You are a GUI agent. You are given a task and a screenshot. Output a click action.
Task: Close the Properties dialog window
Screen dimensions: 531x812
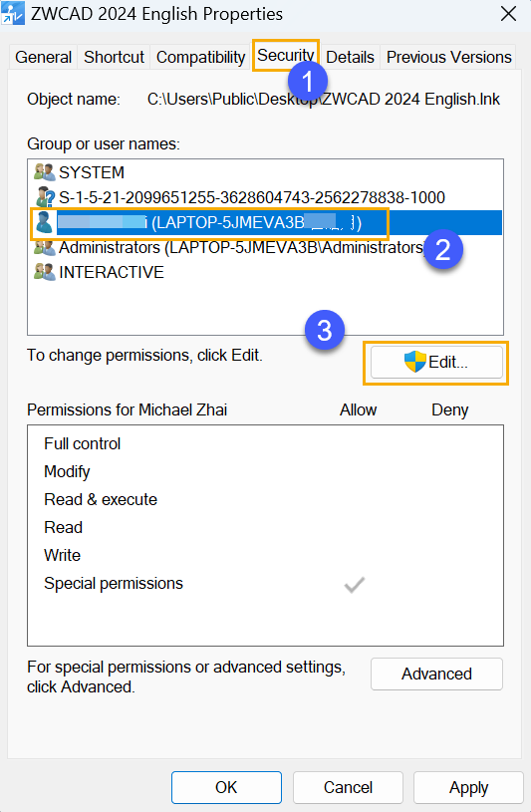[x=509, y=14]
